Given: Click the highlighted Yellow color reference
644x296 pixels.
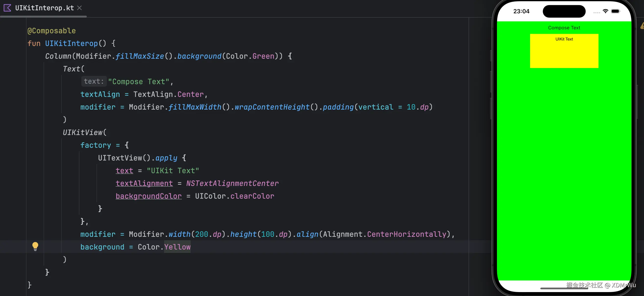Looking at the screenshot, I should click(x=177, y=247).
